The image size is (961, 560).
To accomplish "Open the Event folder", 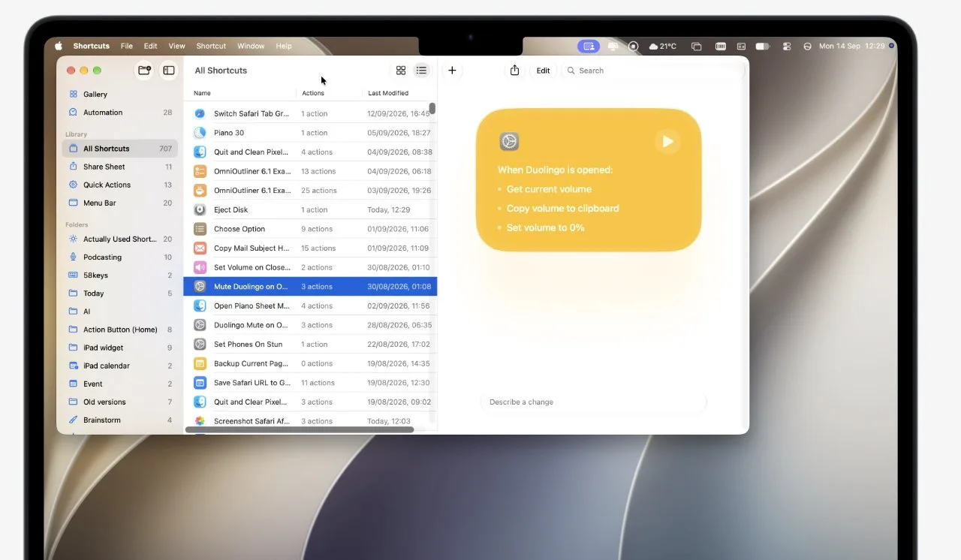I will coord(120,384).
